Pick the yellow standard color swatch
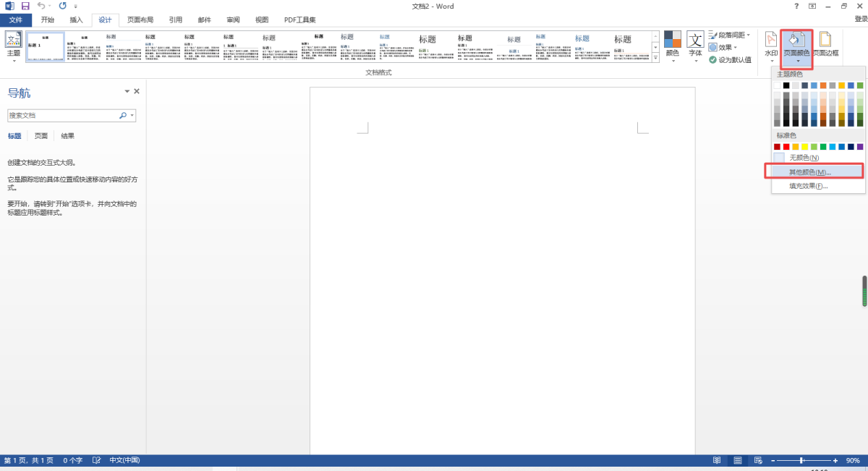868x471 pixels. [804, 147]
